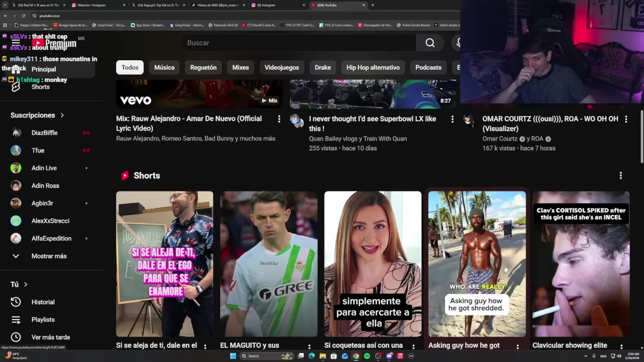Open options for 'EL MAGUITO' short
Viewport: 644px width, 362px height.
click(x=309, y=346)
